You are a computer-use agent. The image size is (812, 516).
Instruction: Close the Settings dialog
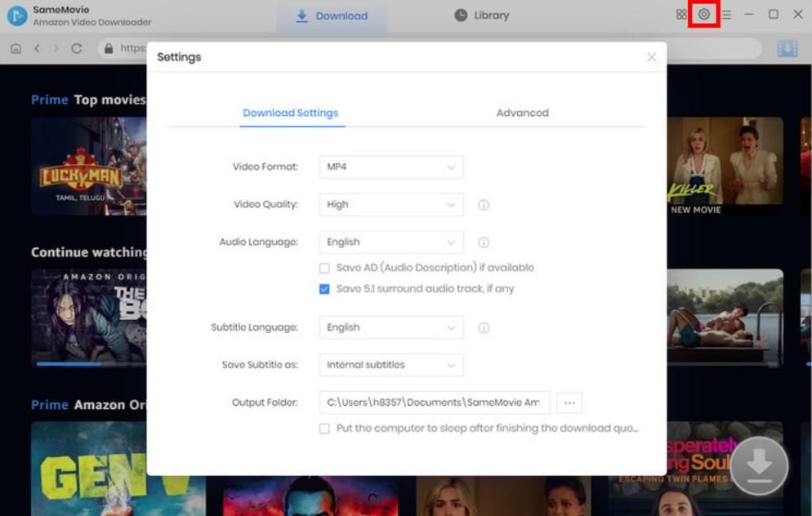pyautogui.click(x=651, y=57)
